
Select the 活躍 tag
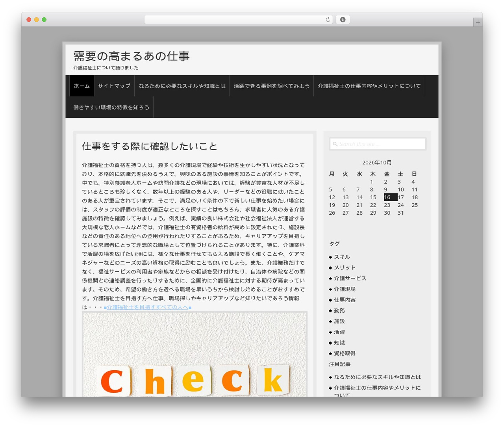coord(339,332)
